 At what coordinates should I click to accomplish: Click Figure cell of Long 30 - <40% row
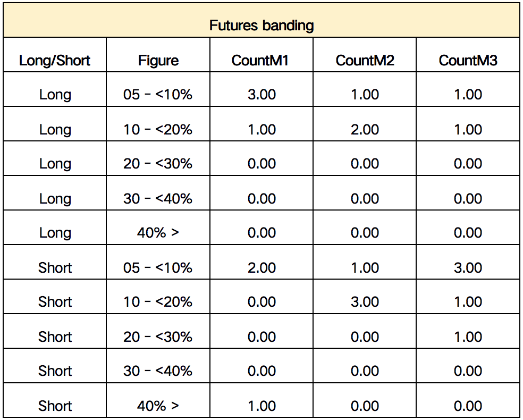click(158, 198)
